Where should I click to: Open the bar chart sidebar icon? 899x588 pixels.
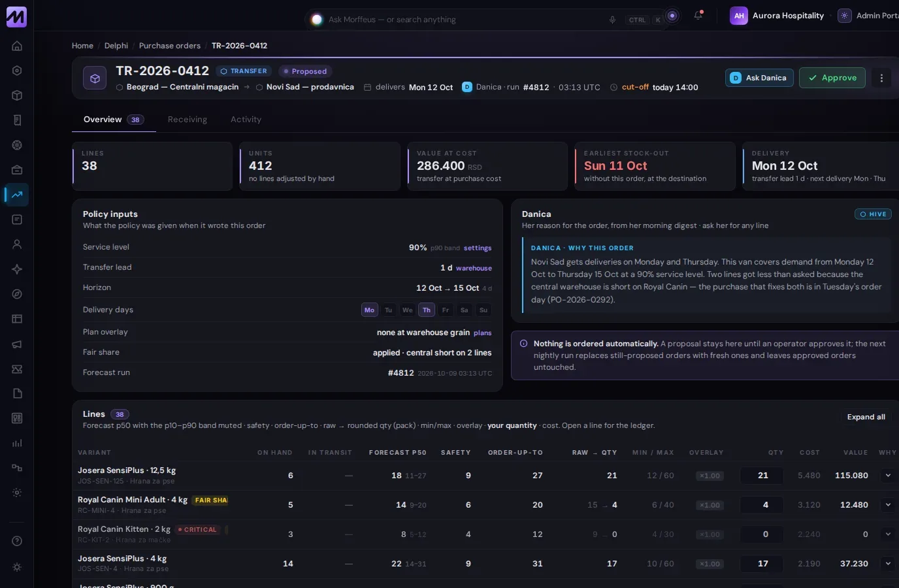click(17, 443)
